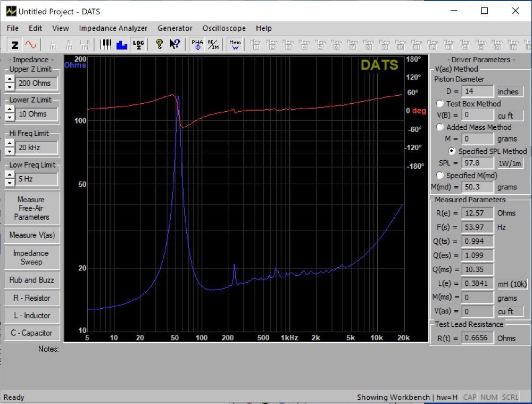Click the SPL value field showing 97.8
This screenshot has height=404, width=532.
[x=477, y=163]
